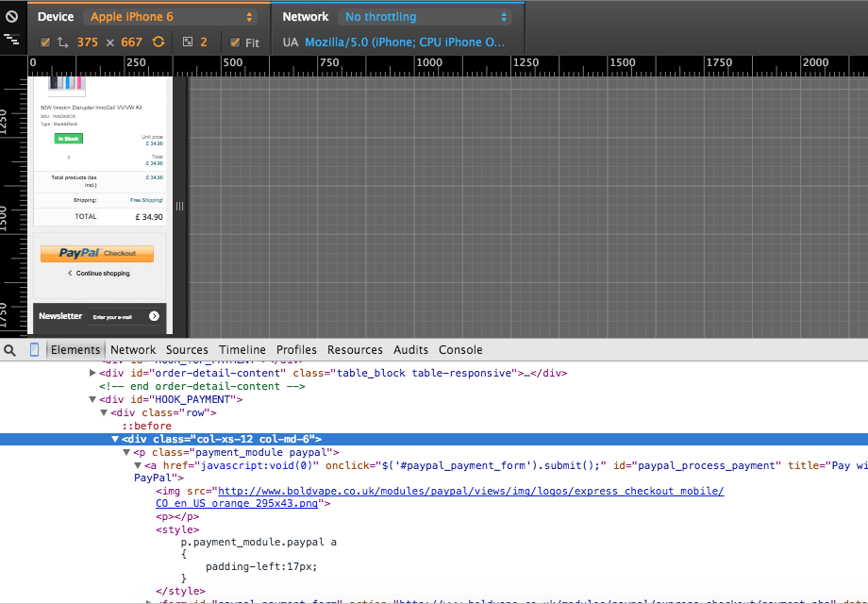Click the Continue shopping link

point(99,273)
